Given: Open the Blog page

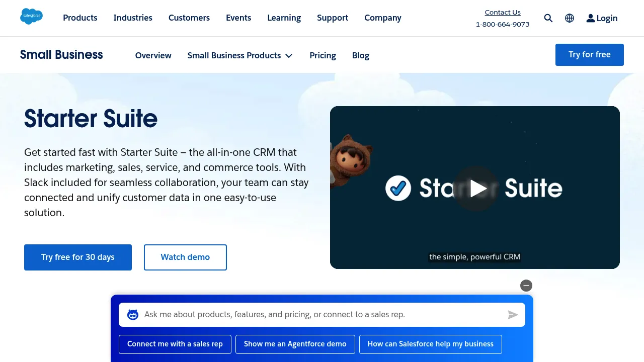Looking at the screenshot, I should (x=361, y=55).
